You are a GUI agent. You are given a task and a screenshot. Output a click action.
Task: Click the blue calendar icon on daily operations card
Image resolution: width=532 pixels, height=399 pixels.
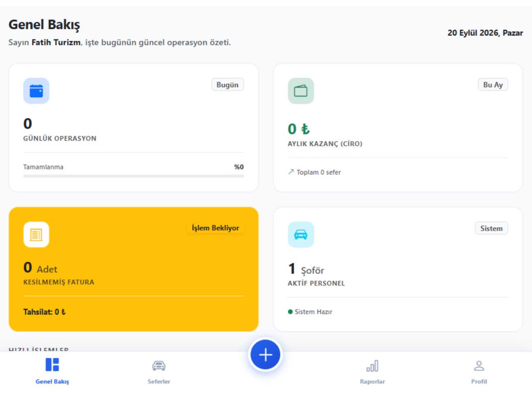pyautogui.click(x=36, y=91)
